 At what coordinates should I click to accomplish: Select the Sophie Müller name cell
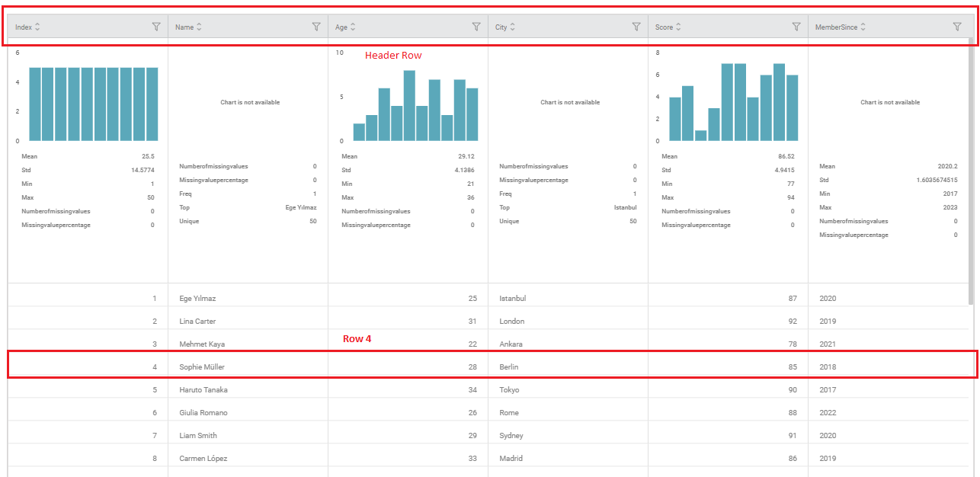coord(202,367)
